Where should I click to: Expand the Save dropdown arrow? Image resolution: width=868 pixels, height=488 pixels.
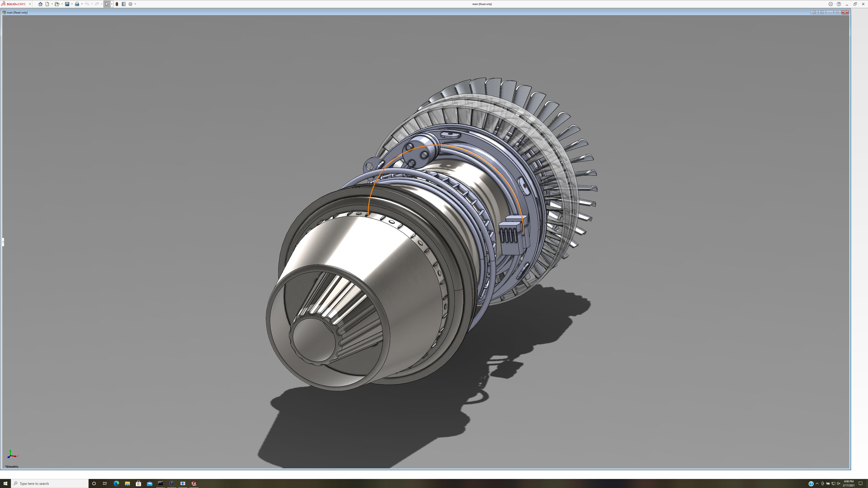click(72, 4)
